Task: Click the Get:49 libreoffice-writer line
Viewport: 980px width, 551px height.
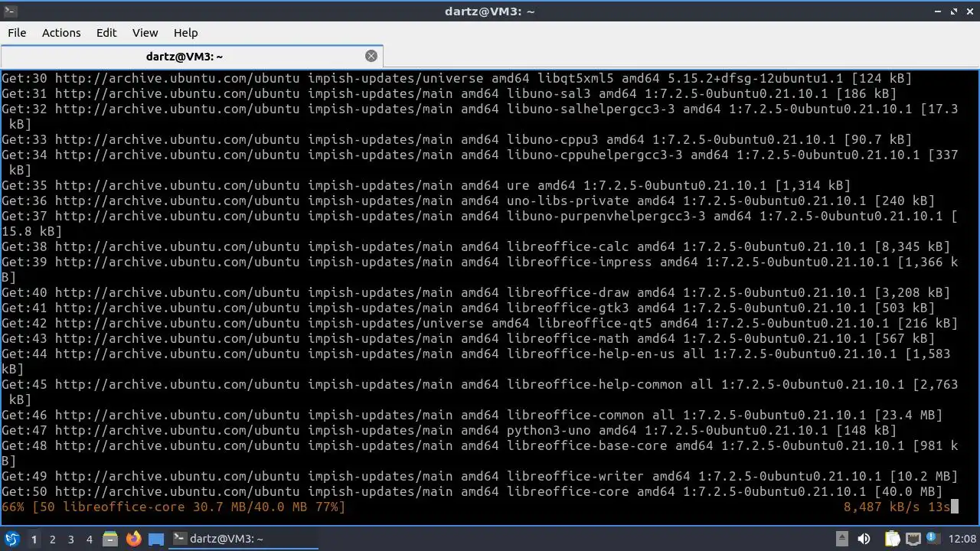Action: [479, 476]
